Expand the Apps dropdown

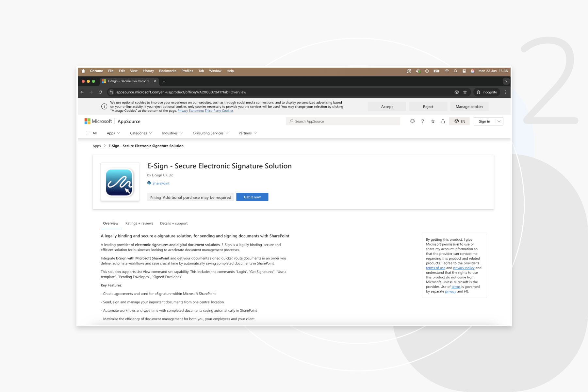113,133
